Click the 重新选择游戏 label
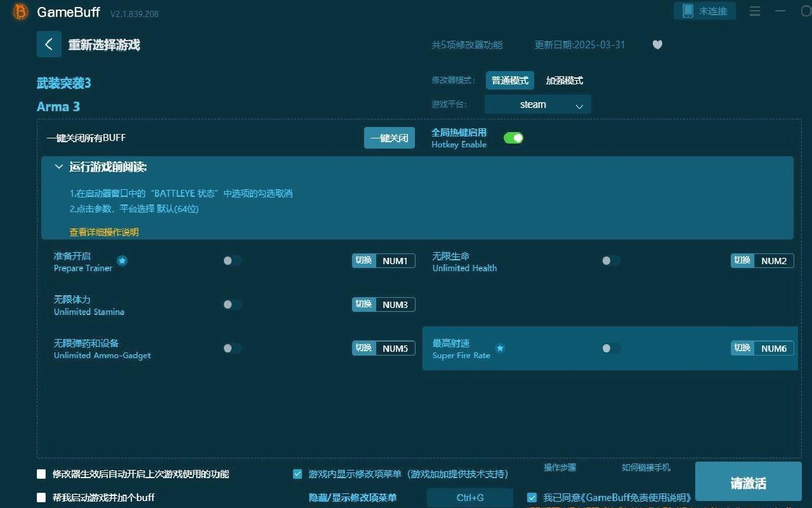The image size is (812, 508). click(104, 45)
